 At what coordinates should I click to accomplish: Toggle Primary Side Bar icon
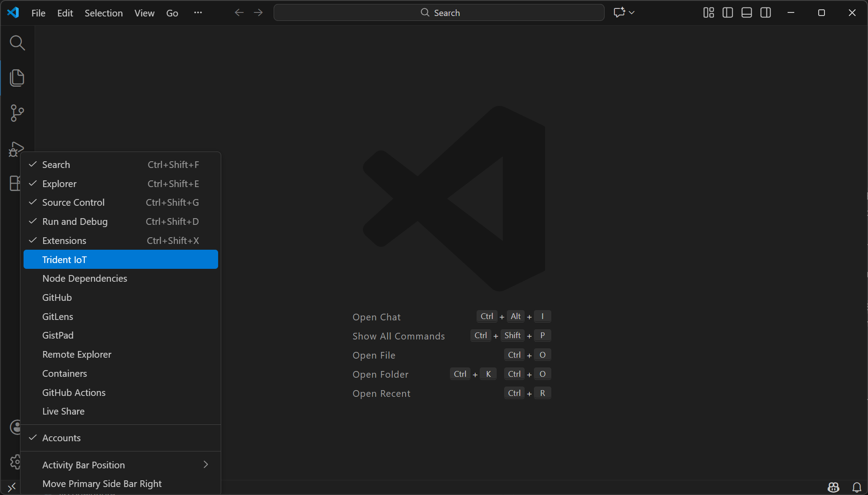coord(728,12)
